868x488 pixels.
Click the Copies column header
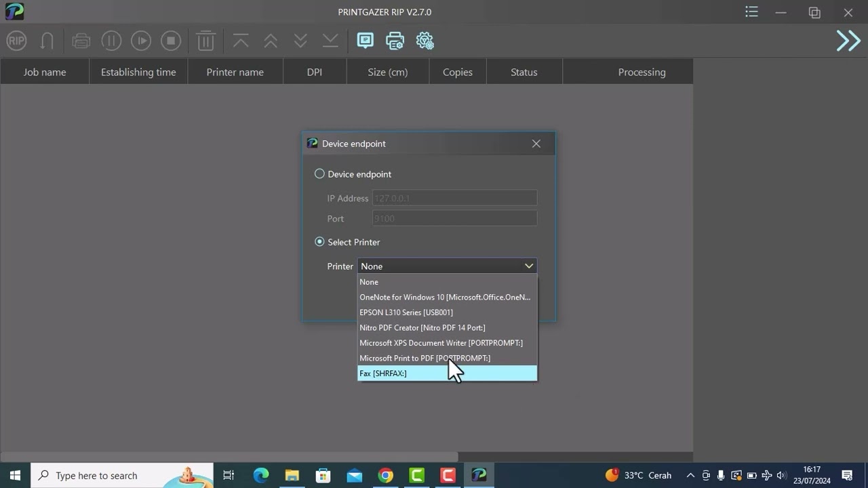pyautogui.click(x=458, y=72)
